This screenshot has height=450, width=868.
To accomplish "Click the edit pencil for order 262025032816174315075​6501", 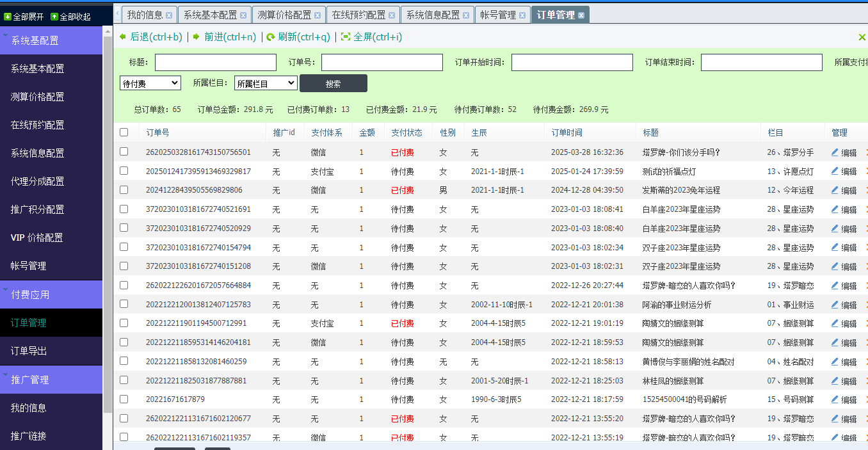I will 834,152.
